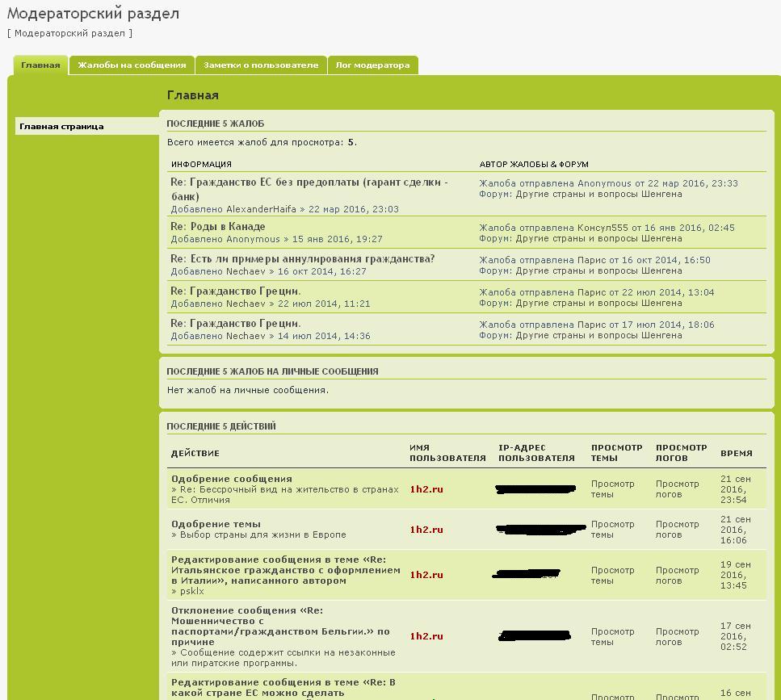Click Просмотр темы for the Одобрение сообщения action
This screenshot has height=700, width=781.
coord(612,489)
